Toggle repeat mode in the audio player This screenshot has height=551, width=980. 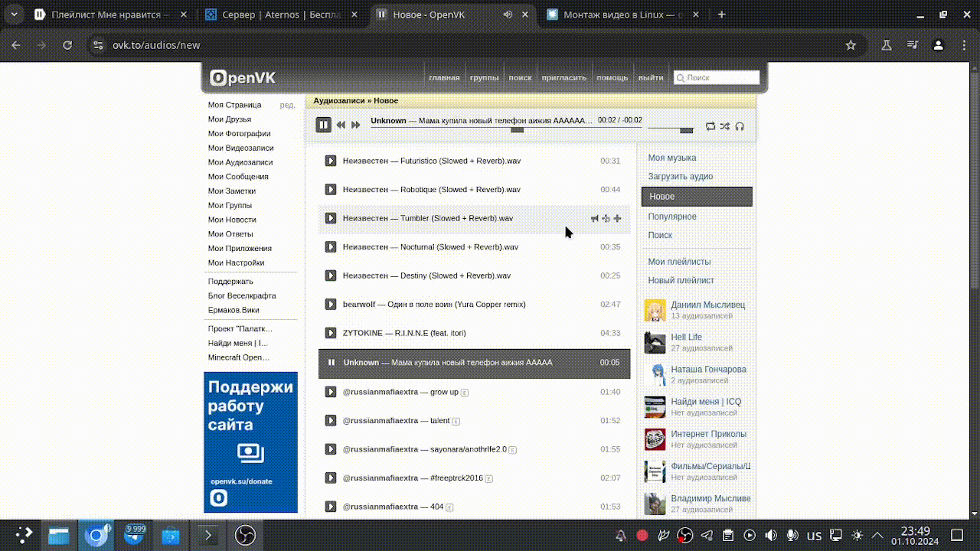[x=710, y=126]
